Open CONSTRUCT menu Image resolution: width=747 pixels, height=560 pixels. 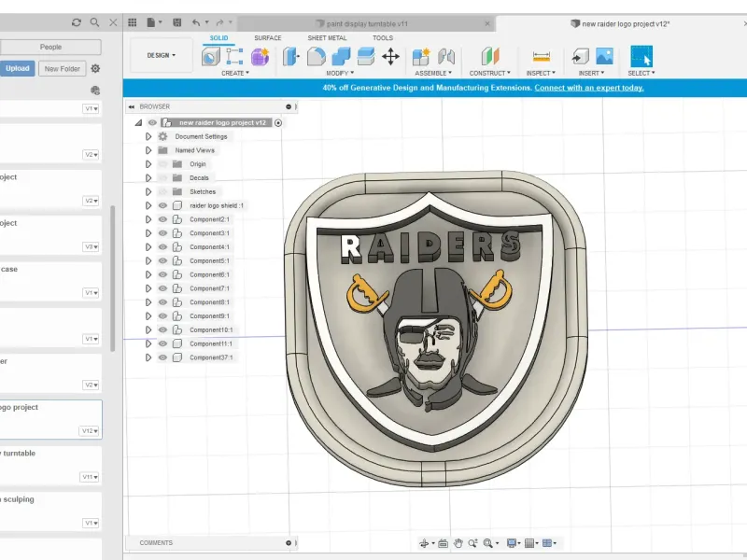(489, 74)
